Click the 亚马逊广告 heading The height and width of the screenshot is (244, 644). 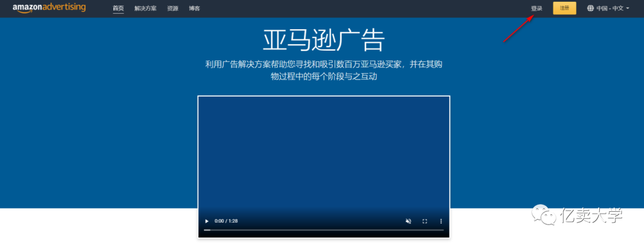pyautogui.click(x=324, y=40)
